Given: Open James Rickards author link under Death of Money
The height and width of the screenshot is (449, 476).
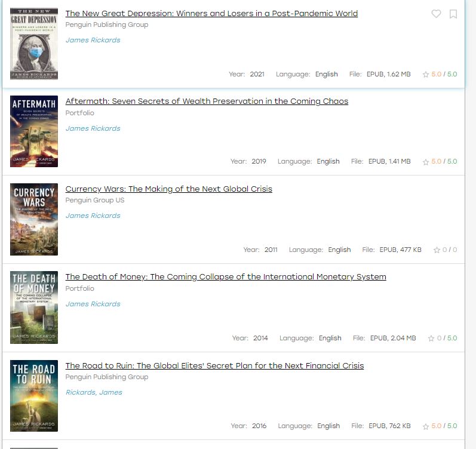Looking at the screenshot, I should [93, 304].
